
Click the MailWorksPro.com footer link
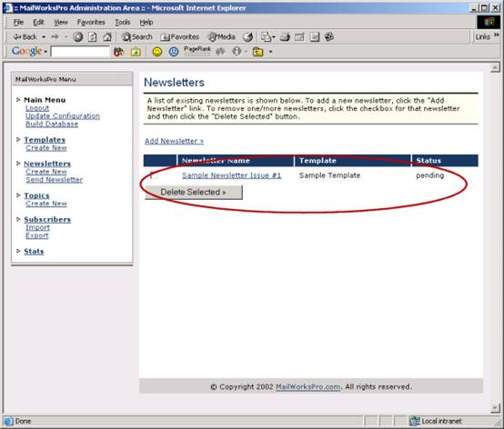[307, 387]
